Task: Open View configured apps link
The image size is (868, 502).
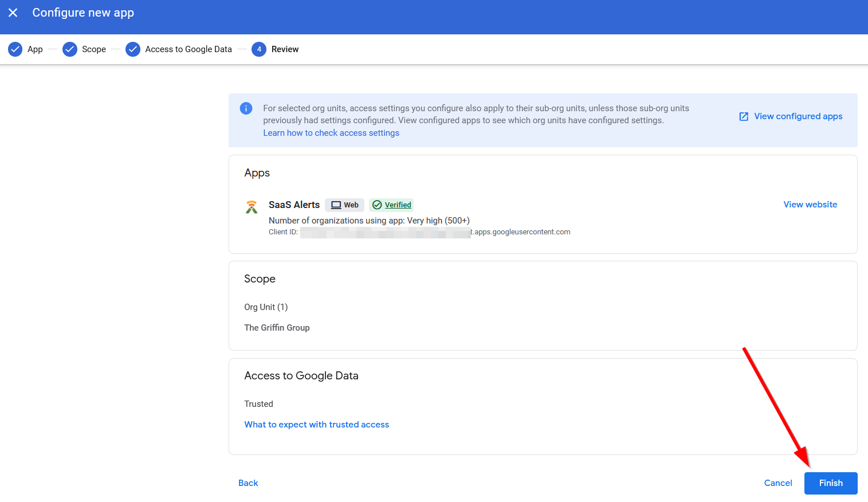Action: click(798, 116)
